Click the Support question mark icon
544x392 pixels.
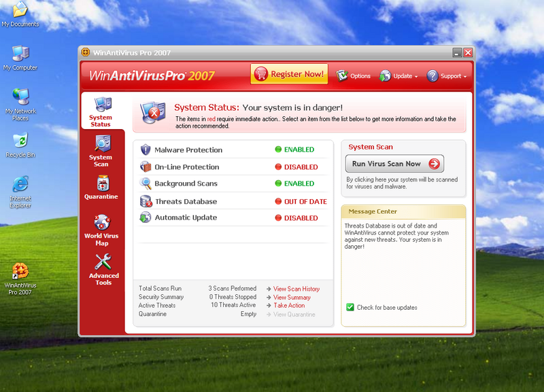[432, 75]
